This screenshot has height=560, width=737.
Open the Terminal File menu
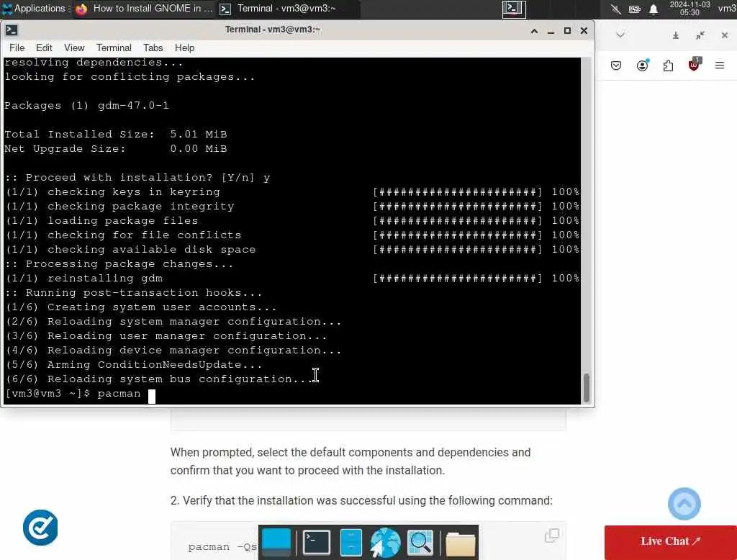17,48
